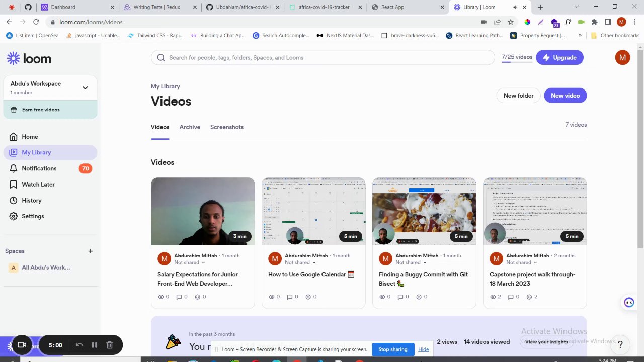Expand the Abdu's Workspace switcher

coord(50,87)
